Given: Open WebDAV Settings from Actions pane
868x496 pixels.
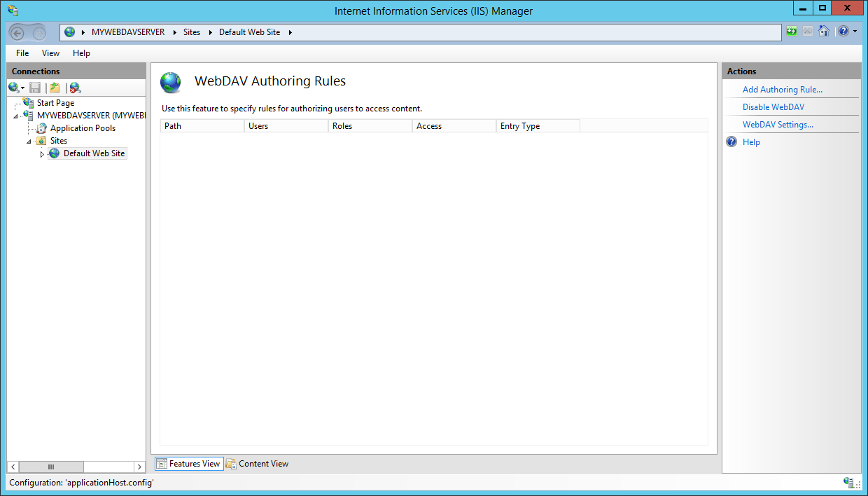Looking at the screenshot, I should (778, 125).
